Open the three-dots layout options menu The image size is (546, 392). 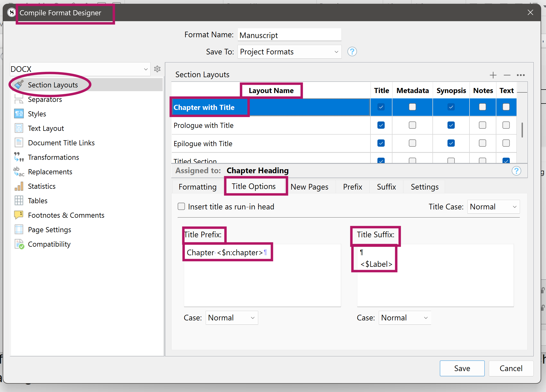520,75
